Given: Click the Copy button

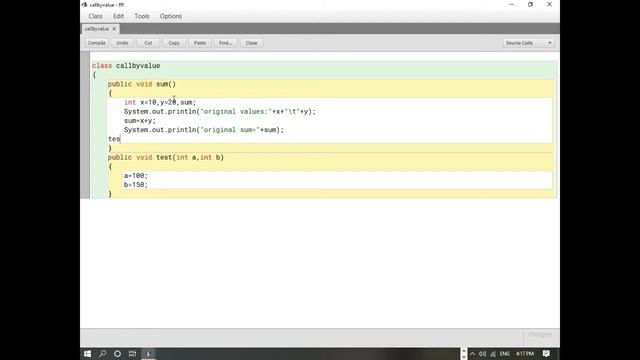Looking at the screenshot, I should [174, 43].
